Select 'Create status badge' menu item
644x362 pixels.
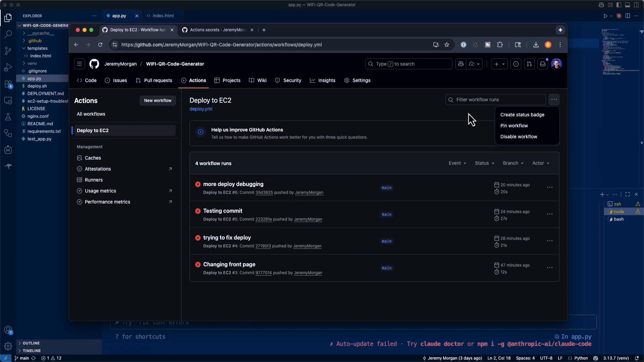pos(522,115)
